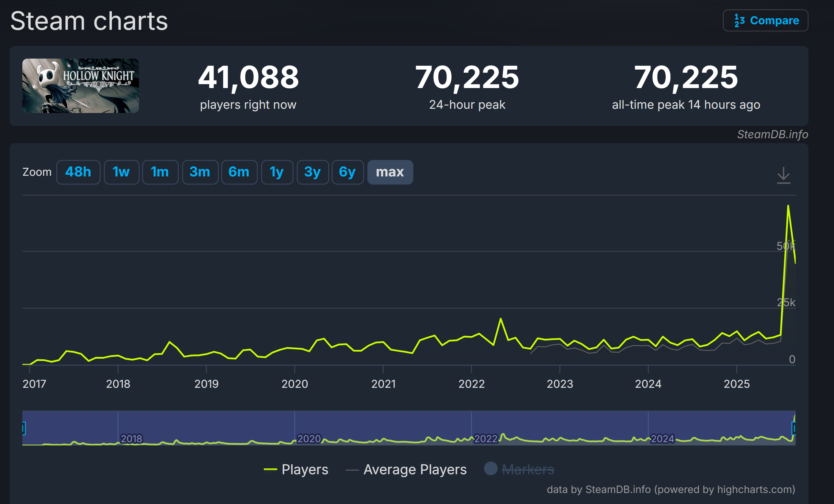Screen dimensions: 834x504
Task: Click the Hollow Knight game thumbnail
Action: coord(81,86)
